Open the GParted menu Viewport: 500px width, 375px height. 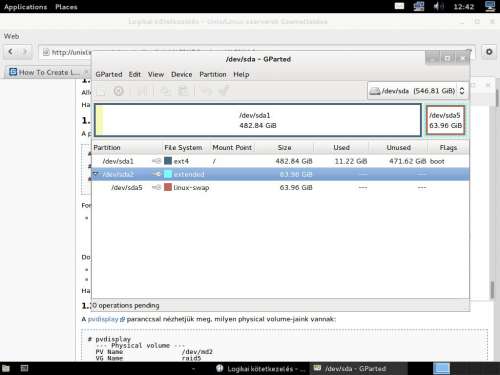pos(109,74)
